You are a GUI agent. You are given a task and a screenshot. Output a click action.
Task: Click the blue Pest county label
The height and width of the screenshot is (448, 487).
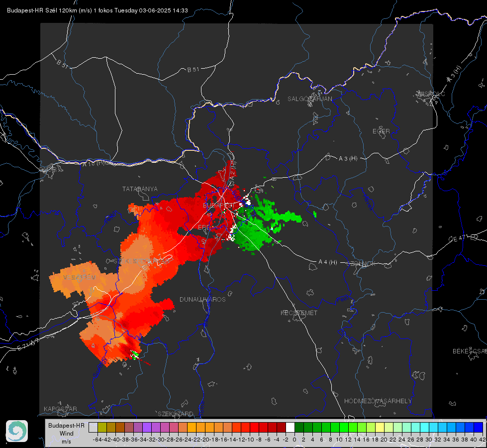tap(342, 299)
